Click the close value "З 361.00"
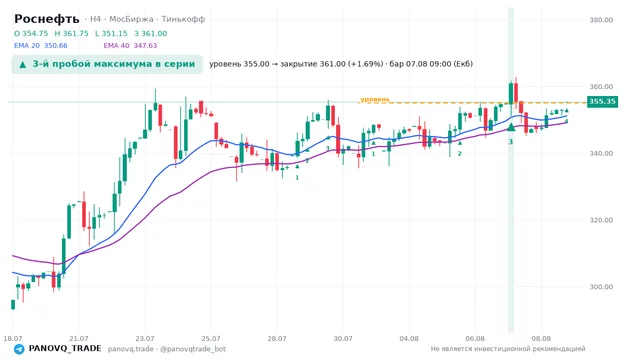This screenshot has width=640, height=360. pyautogui.click(x=151, y=33)
